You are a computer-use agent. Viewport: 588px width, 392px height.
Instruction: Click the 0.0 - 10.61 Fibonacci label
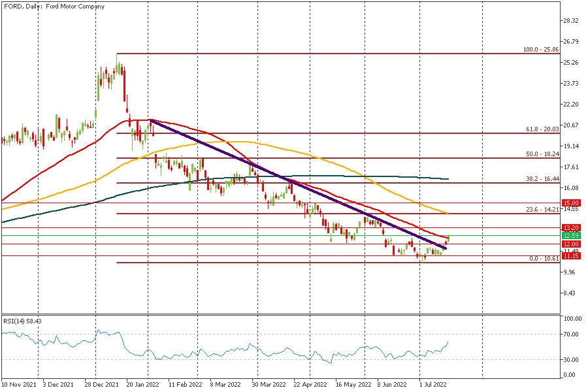tap(544, 259)
